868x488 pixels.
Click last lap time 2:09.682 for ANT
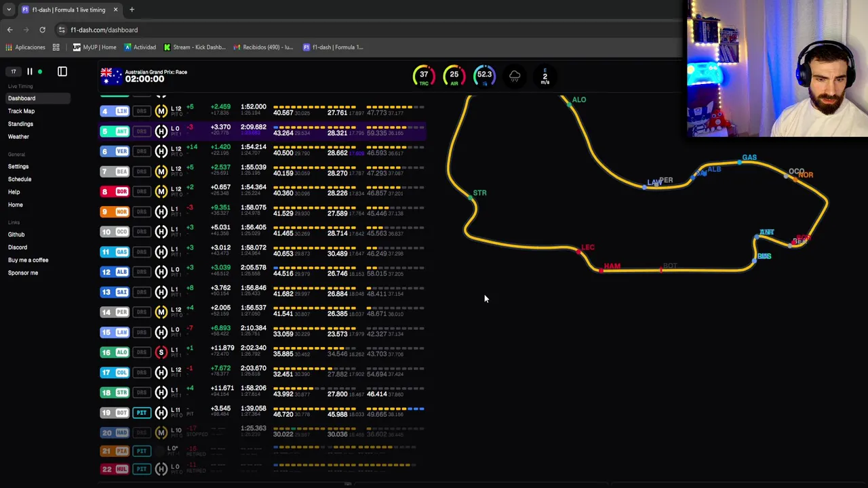[x=253, y=127]
